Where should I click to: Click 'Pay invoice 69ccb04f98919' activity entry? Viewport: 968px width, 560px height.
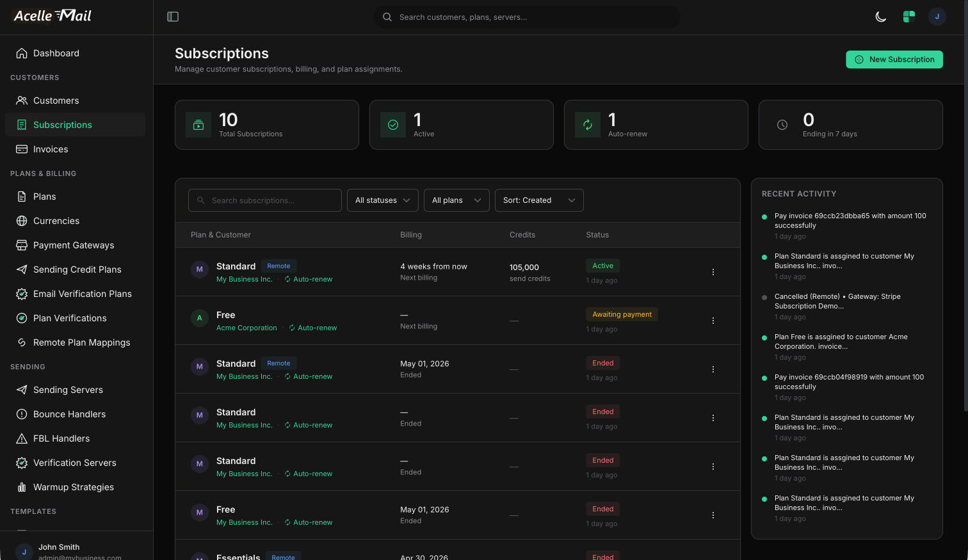coord(846,387)
